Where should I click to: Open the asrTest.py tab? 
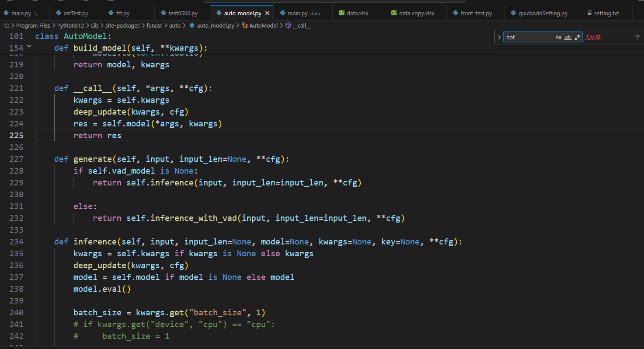[76, 13]
